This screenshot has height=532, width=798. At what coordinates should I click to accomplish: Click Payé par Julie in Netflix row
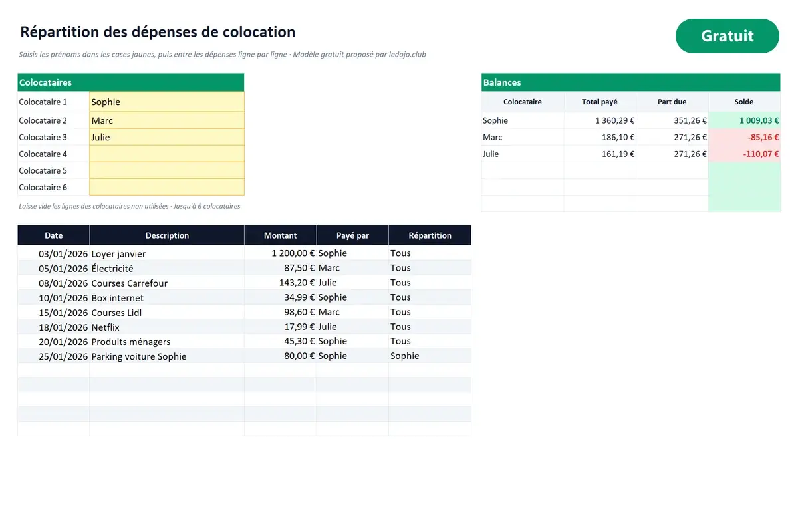click(x=352, y=327)
